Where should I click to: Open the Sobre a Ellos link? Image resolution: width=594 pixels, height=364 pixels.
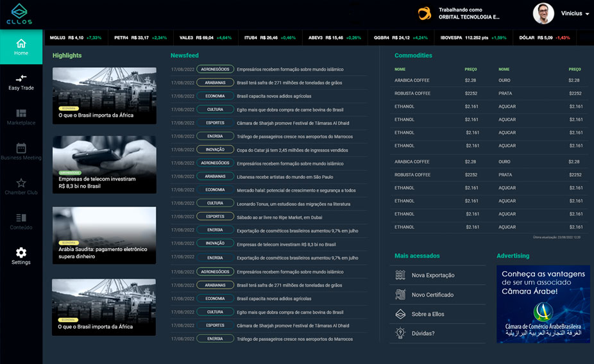(428, 314)
